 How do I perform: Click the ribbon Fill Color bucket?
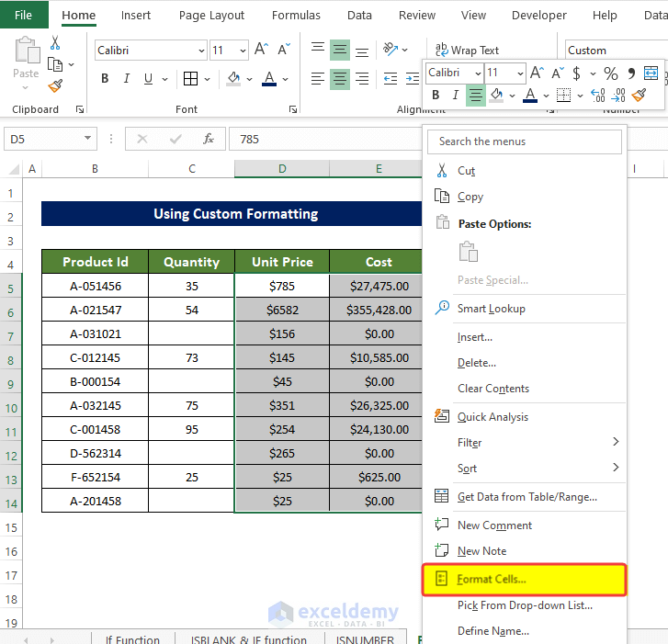(x=233, y=79)
